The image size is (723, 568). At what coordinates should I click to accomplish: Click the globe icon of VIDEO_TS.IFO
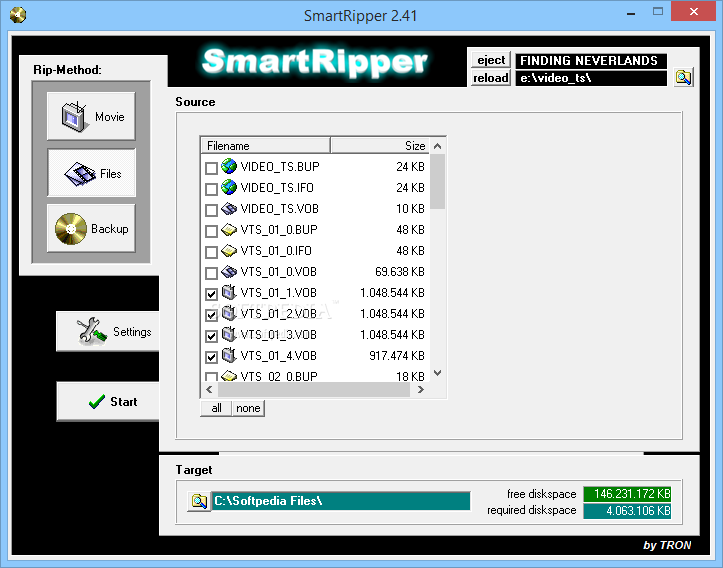click(x=229, y=187)
